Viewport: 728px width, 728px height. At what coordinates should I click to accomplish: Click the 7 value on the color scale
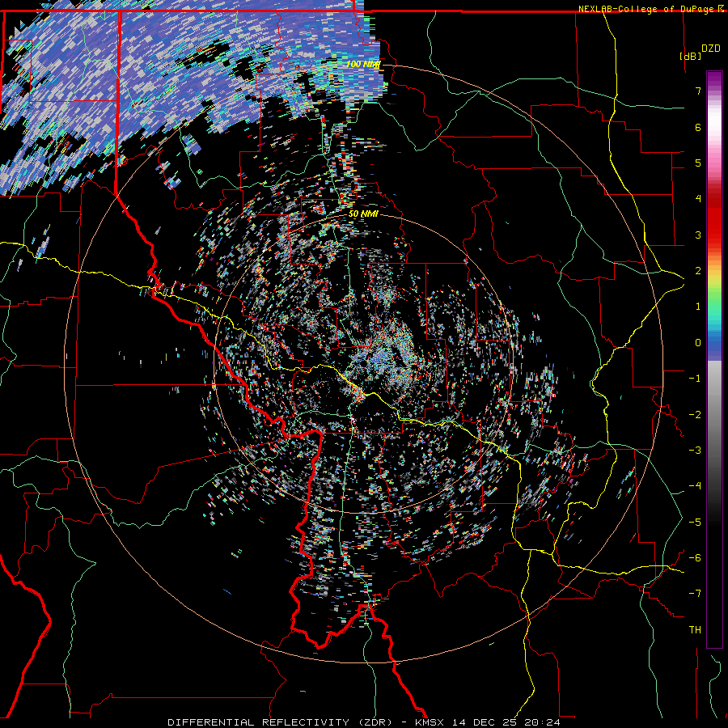[x=698, y=91]
